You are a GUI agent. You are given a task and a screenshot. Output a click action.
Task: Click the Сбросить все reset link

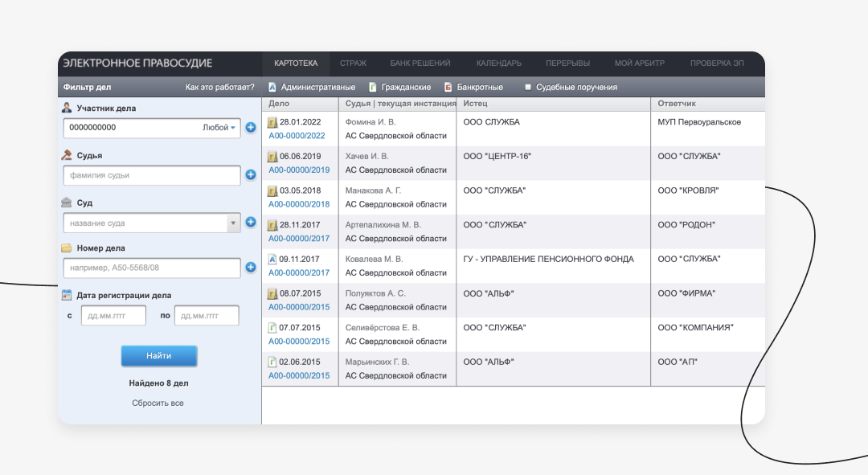(x=158, y=403)
